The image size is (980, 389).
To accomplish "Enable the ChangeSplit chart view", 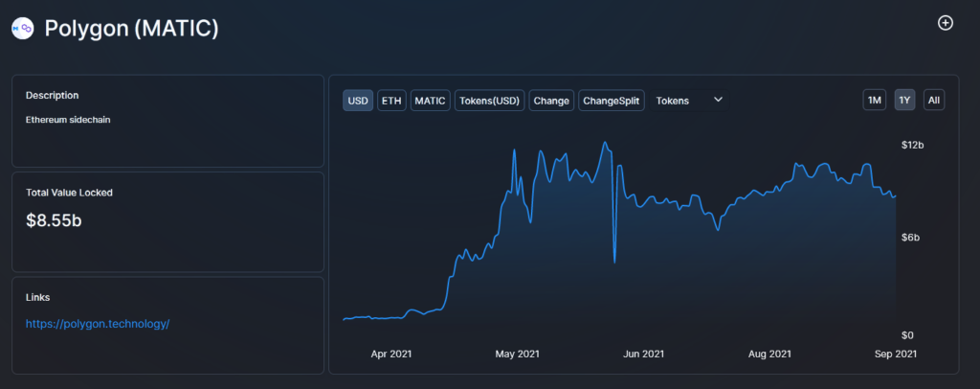I will click(612, 101).
